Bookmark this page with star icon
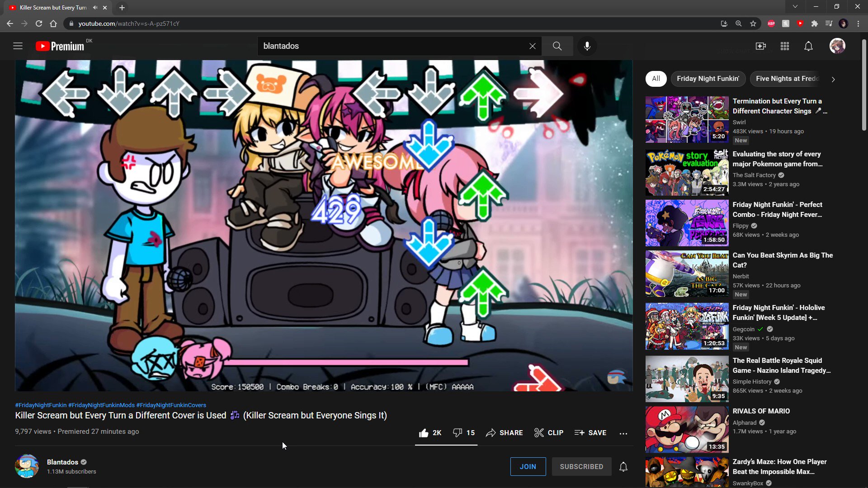The width and height of the screenshot is (868, 488). (x=753, y=23)
